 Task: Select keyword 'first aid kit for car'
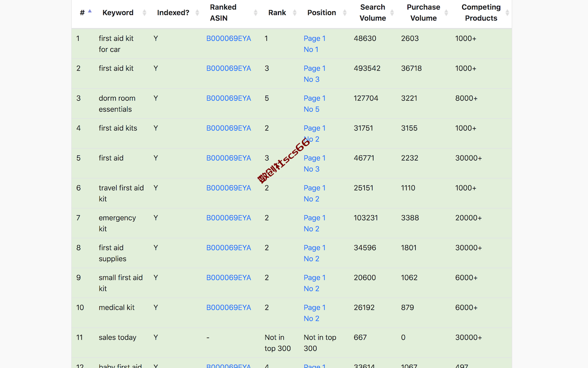(116, 44)
